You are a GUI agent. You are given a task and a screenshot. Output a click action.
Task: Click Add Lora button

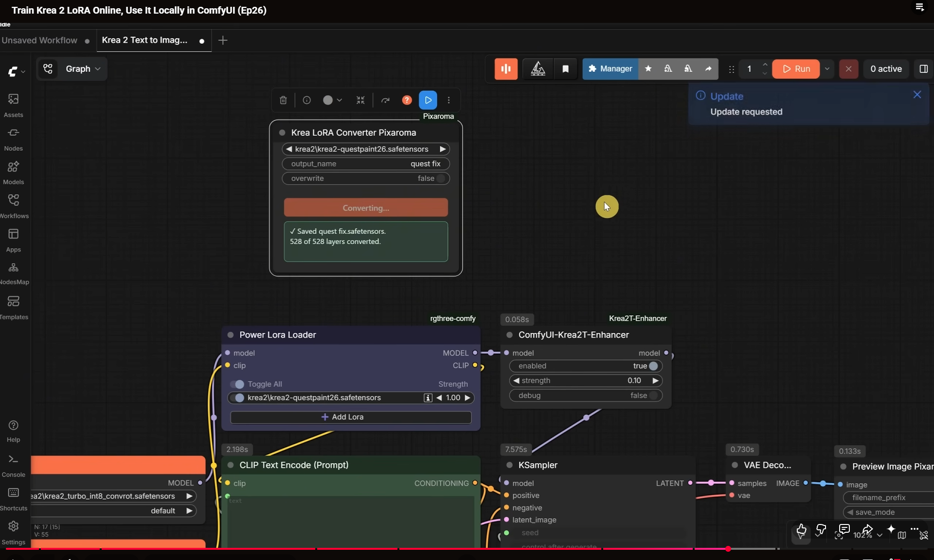coord(351,417)
